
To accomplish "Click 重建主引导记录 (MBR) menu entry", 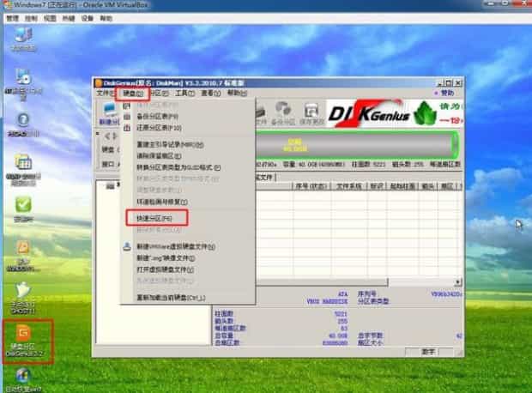I will click(170, 144).
